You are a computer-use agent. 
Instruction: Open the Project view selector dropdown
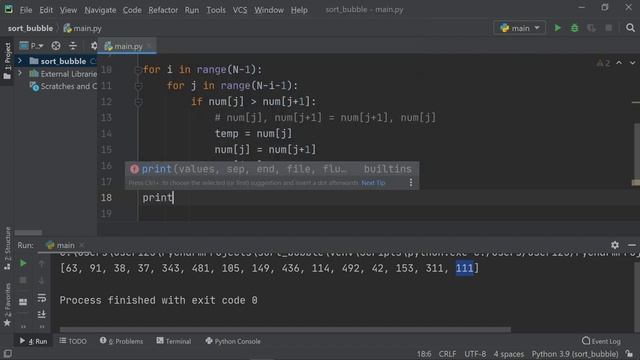click(x=31, y=46)
